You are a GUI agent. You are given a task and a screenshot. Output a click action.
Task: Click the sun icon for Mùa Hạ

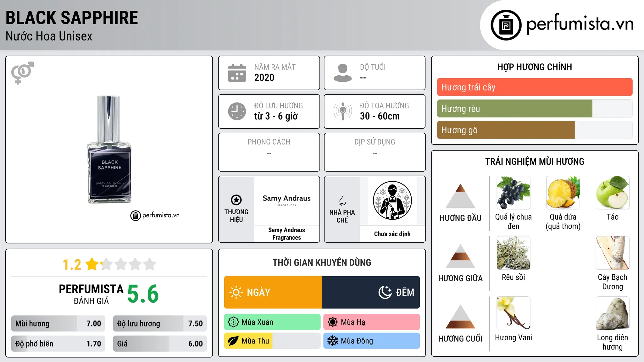333,322
